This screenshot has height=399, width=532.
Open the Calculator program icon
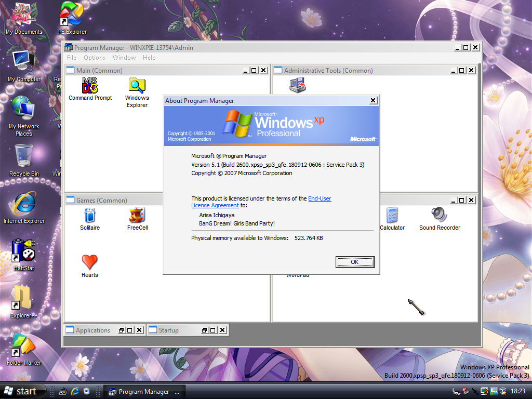tap(392, 219)
